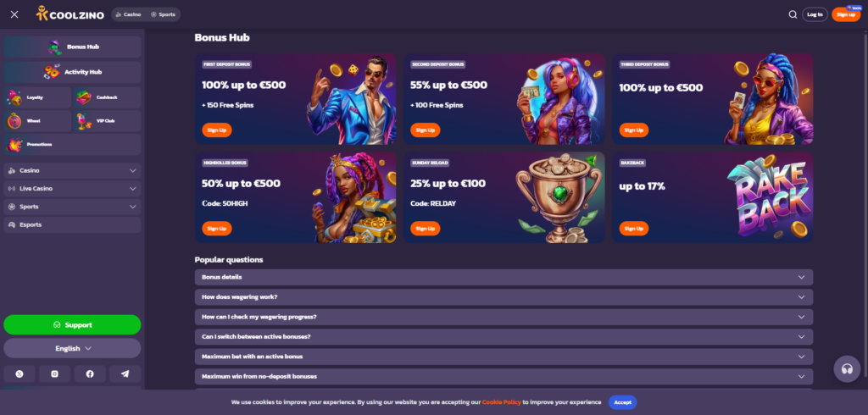Screen dimensions: 868x415
Task: Expand the 'How does wagering work?' question
Action: 504,297
